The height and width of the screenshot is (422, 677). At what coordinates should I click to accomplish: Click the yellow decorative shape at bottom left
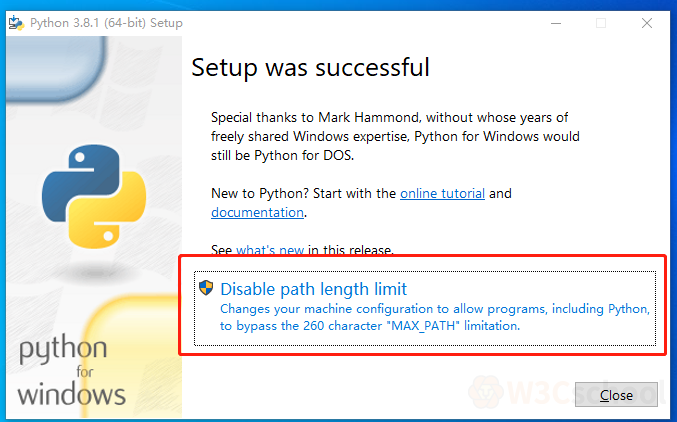point(140,340)
